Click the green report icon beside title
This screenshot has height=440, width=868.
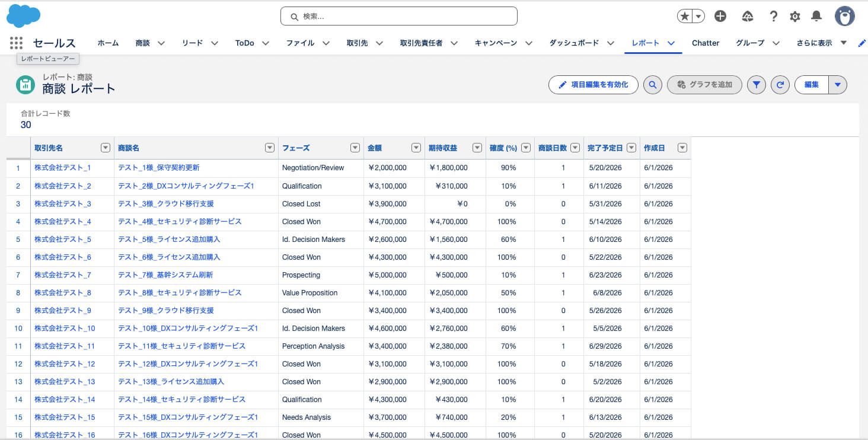25,85
